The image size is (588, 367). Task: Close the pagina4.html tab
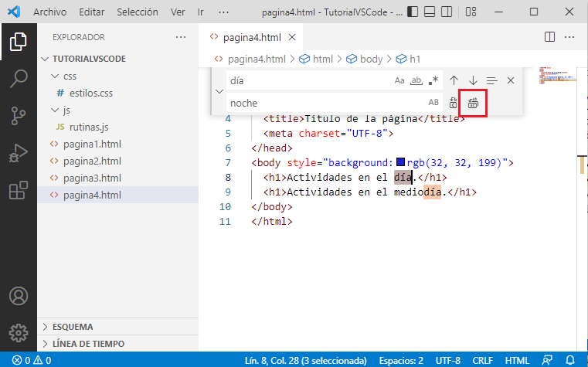coord(292,38)
